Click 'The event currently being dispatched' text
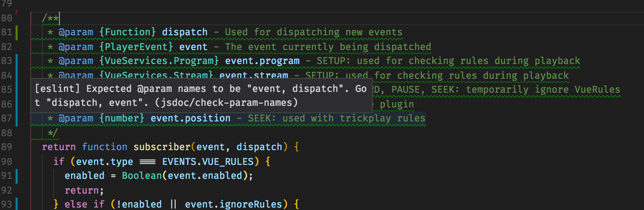The width and height of the screenshot is (644, 210). pyautogui.click(x=328, y=47)
